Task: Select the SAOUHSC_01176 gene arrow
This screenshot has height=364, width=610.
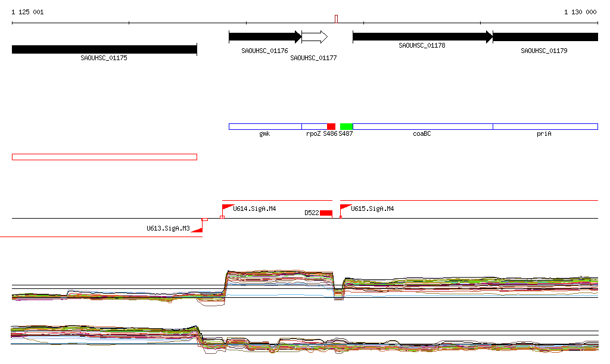Action: pyautogui.click(x=265, y=37)
